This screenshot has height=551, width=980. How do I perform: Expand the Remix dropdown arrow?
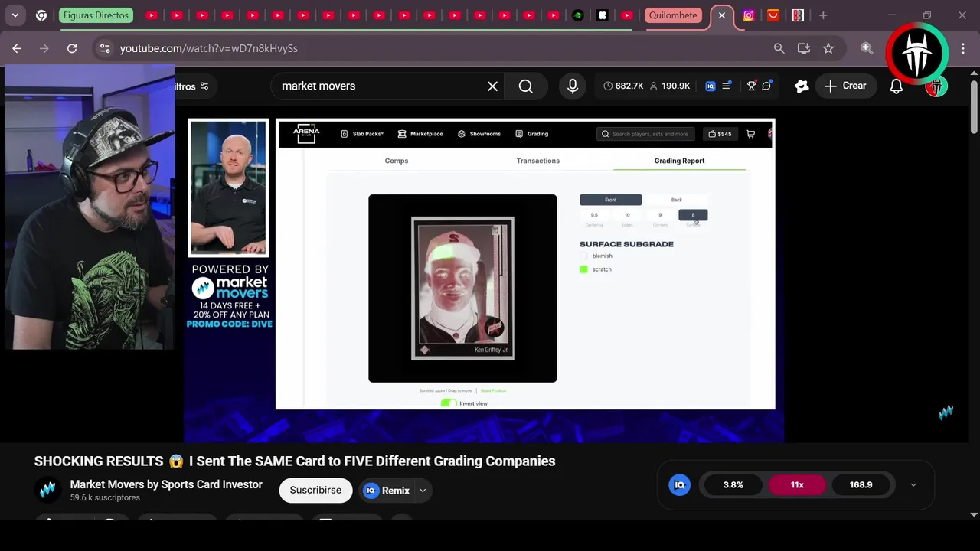pos(423,491)
